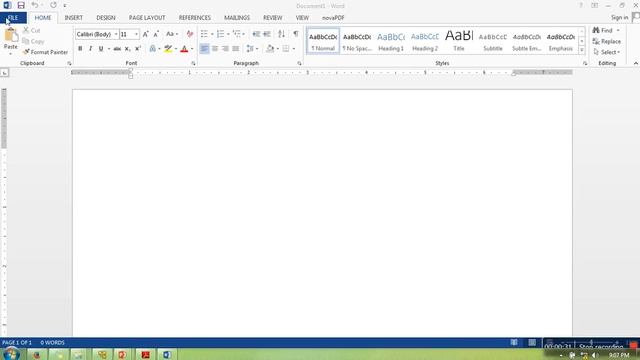Screen dimensions: 640x360
Task: Sort the selected text
Action: pyautogui.click(x=281, y=34)
